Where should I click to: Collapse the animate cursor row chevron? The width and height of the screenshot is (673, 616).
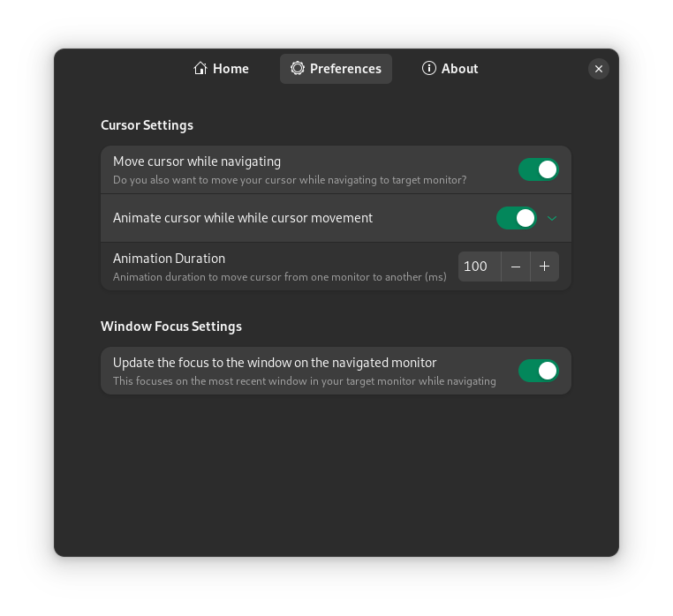pyautogui.click(x=552, y=218)
